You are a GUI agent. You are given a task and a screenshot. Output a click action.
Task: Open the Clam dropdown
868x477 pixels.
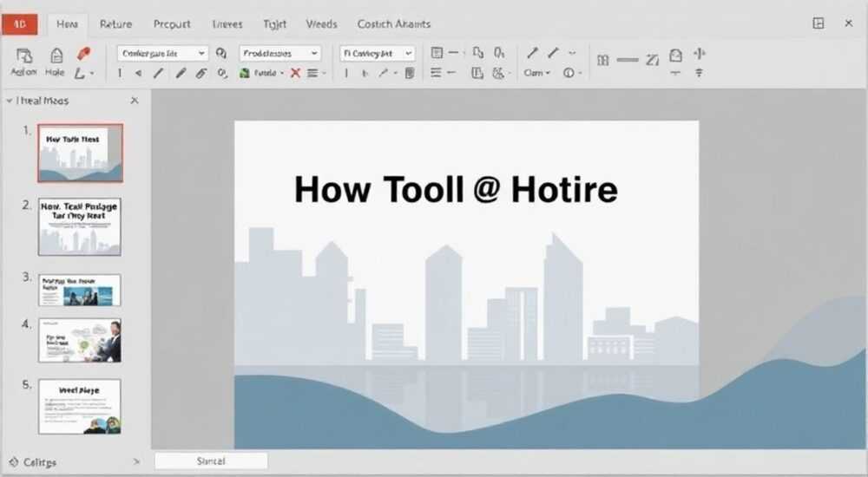[x=537, y=73]
